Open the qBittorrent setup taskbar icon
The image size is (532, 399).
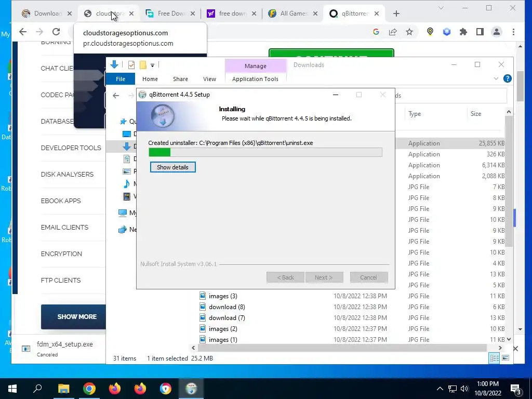pos(191,389)
